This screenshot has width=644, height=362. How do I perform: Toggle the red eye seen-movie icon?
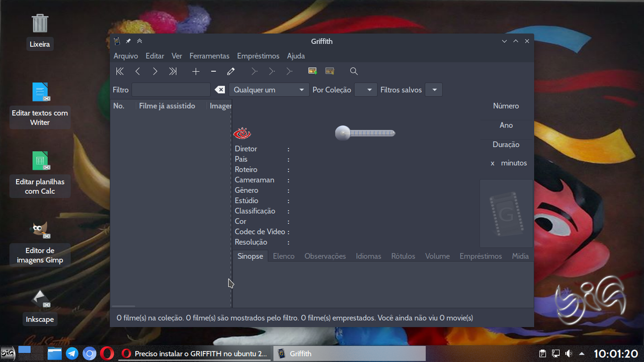pos(242,134)
